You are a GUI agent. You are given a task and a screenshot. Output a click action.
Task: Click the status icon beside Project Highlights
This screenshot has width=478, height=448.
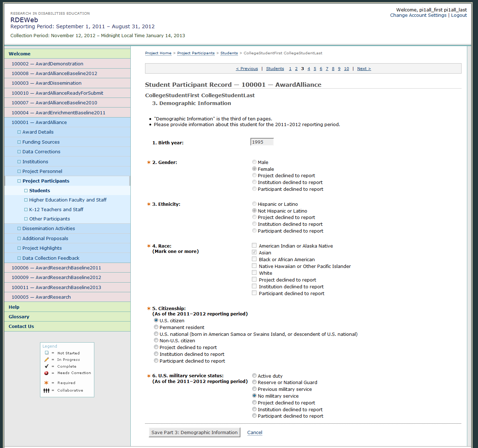point(19,248)
